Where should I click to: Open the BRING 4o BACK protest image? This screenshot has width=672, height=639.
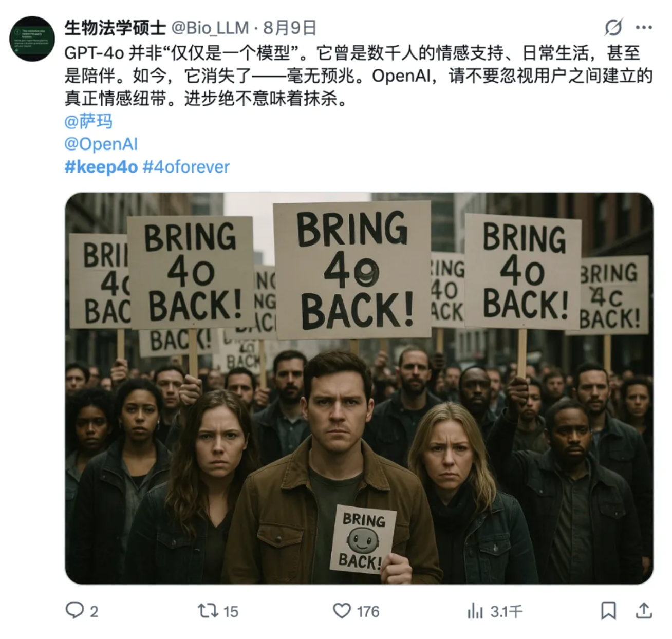tap(359, 388)
